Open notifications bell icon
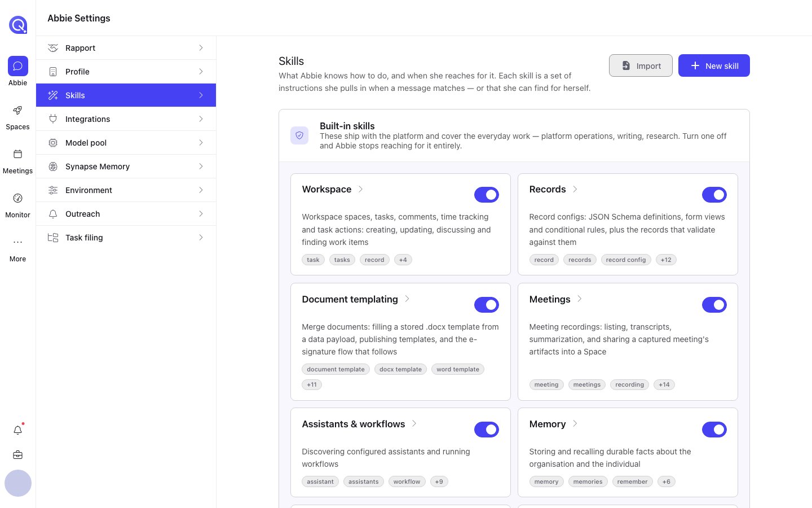Screen dimensions: 812x508 18,430
